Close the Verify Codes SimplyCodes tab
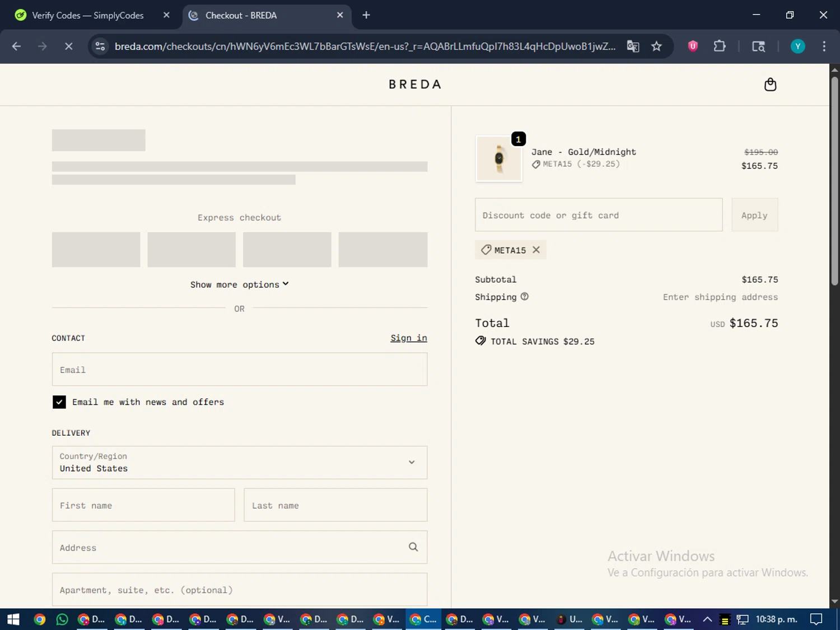This screenshot has height=630, width=840. coord(166,15)
